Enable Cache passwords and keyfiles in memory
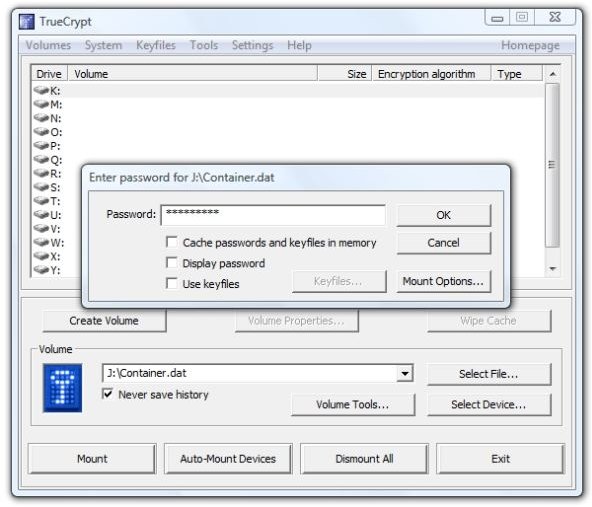592x507 pixels. point(172,242)
